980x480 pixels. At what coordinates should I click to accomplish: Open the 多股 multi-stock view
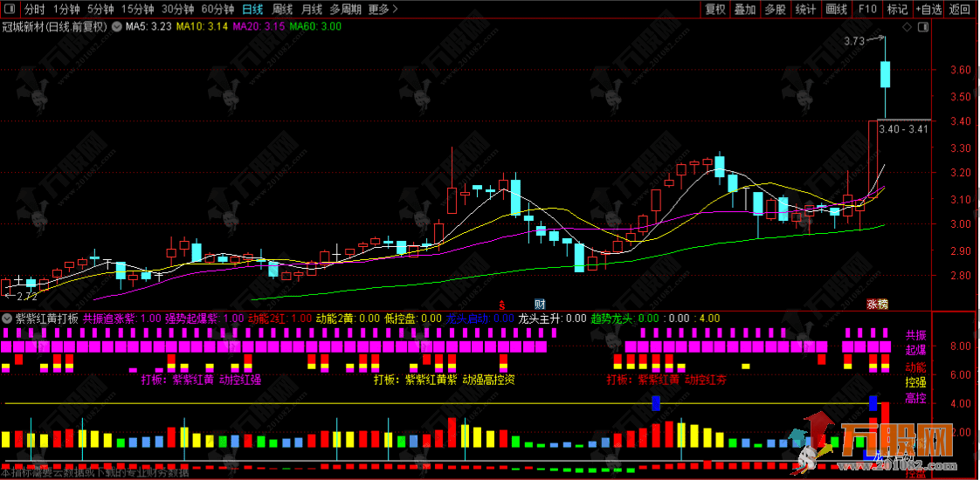click(775, 9)
